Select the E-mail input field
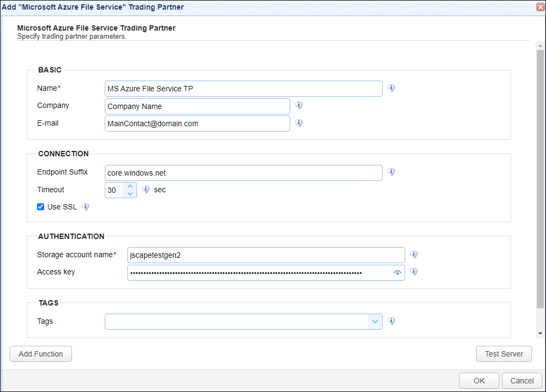The image size is (546, 392). pos(197,124)
